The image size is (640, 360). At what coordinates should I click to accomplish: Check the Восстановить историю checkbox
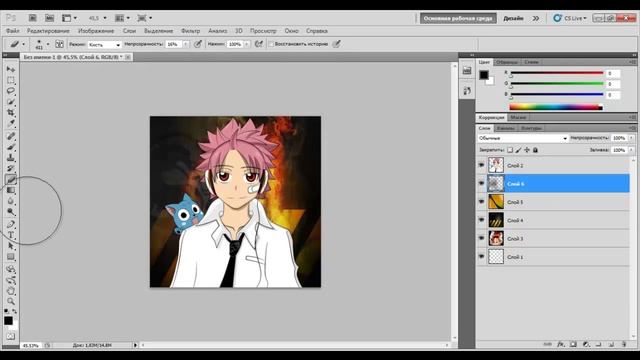(271, 44)
